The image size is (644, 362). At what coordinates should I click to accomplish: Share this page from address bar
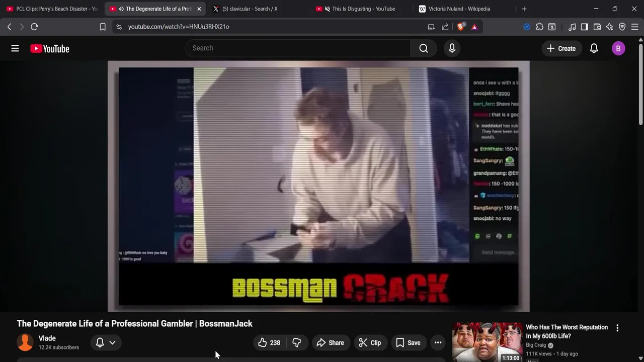coord(445,27)
